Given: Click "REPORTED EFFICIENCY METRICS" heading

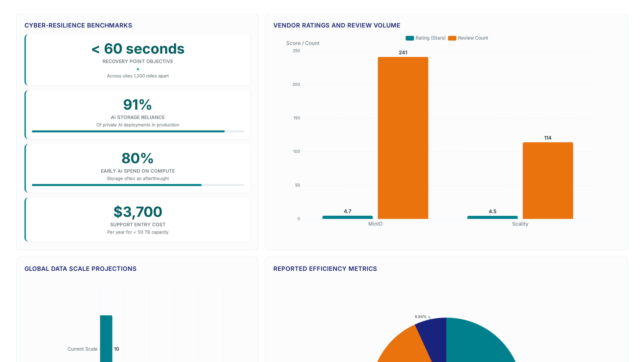Looking at the screenshot, I should (325, 269).
